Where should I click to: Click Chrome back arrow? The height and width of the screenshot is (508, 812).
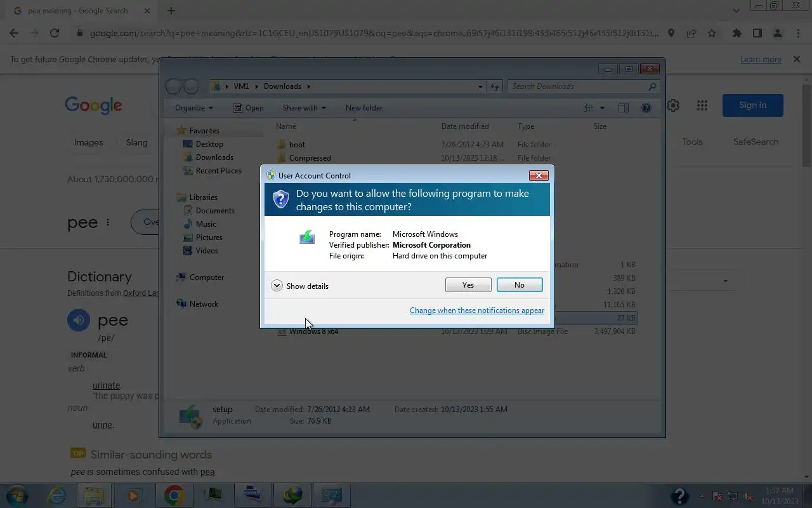[x=14, y=33]
